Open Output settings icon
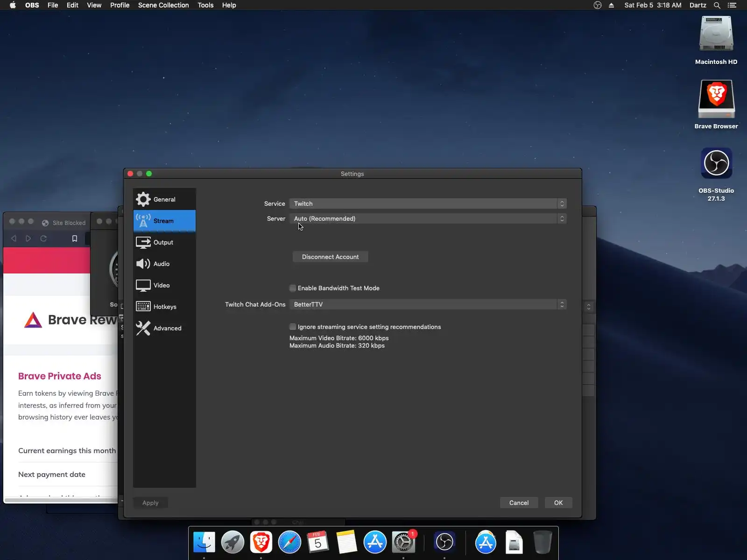Image resolution: width=747 pixels, height=560 pixels. click(143, 242)
